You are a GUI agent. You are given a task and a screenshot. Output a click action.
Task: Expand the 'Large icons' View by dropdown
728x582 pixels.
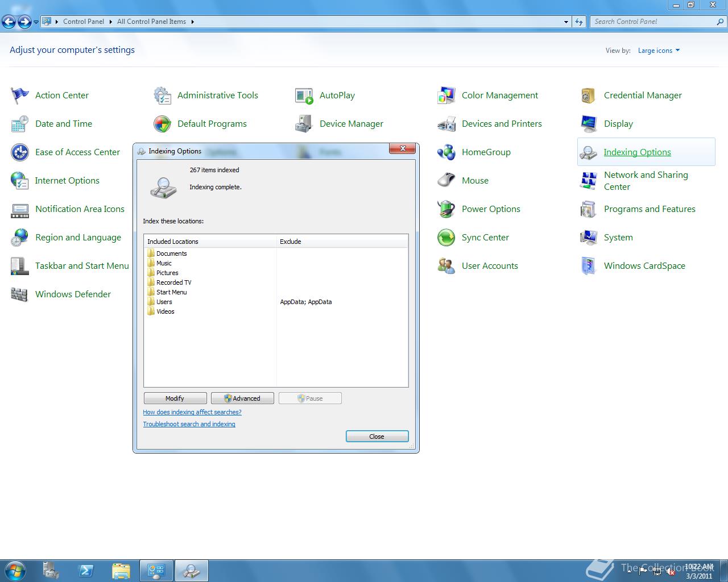pyautogui.click(x=659, y=51)
